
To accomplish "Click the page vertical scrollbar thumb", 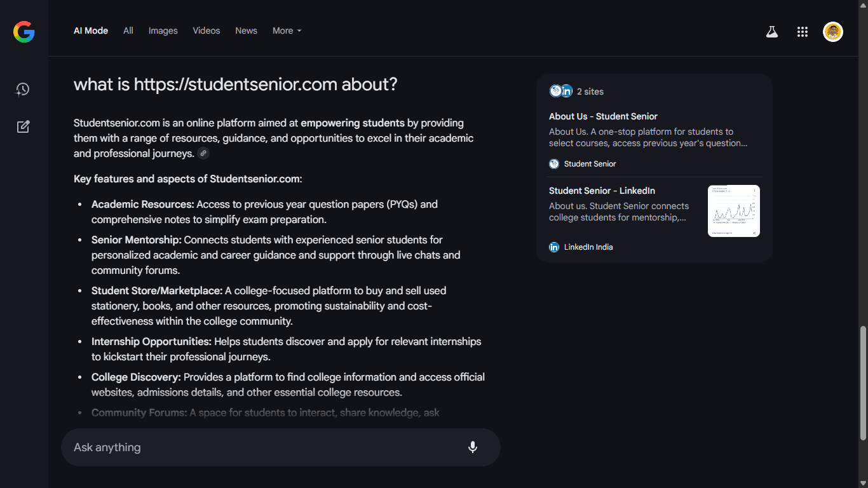I will pyautogui.click(x=862, y=383).
